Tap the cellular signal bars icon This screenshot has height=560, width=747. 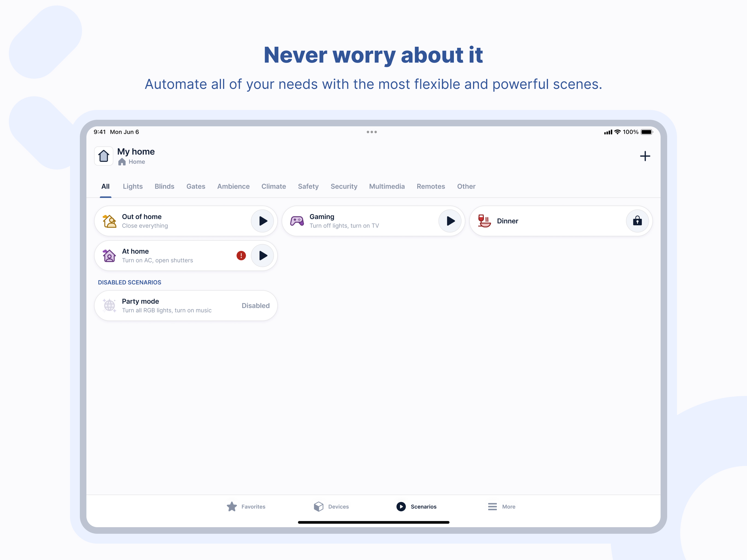[608, 132]
